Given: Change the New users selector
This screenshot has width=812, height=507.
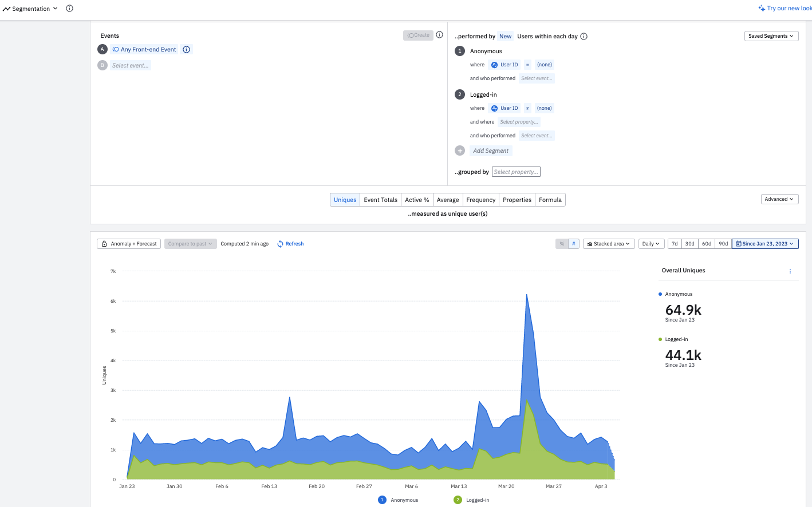Looking at the screenshot, I should pos(505,36).
